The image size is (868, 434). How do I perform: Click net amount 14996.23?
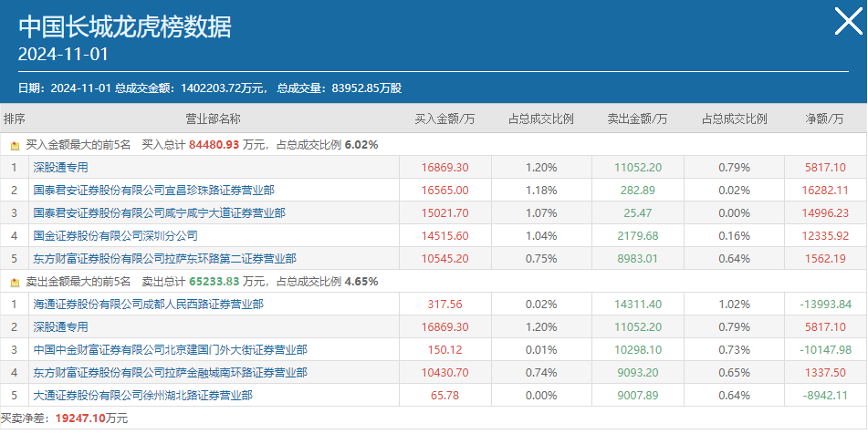[x=825, y=212]
